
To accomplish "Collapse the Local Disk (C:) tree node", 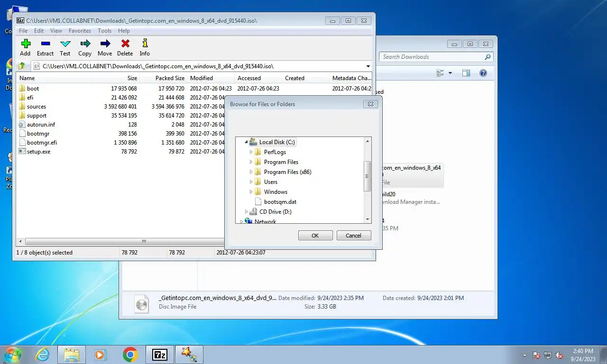I will [246, 142].
